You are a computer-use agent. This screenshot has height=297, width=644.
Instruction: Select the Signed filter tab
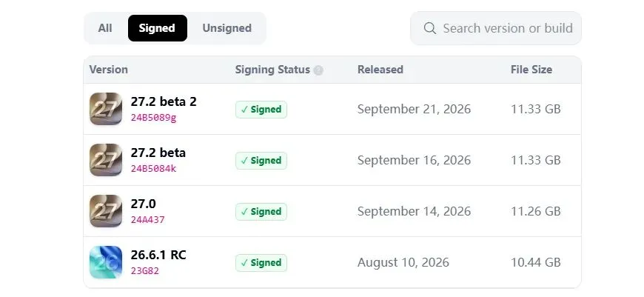[158, 28]
